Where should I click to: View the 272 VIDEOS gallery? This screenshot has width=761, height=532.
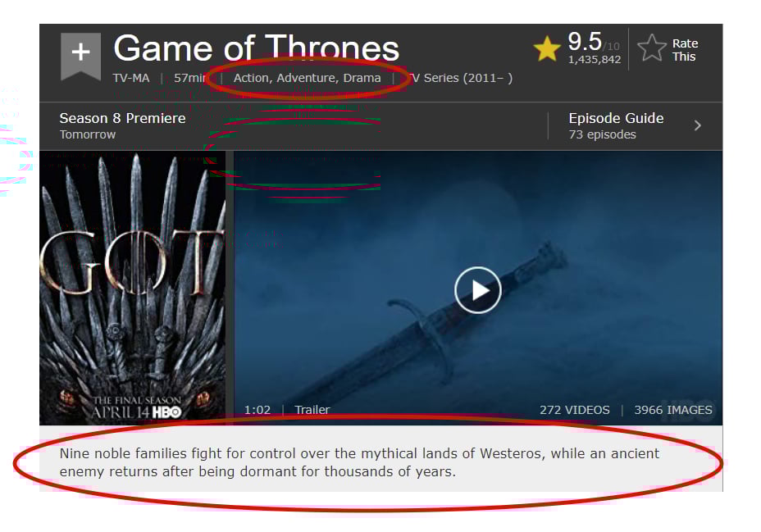point(575,410)
